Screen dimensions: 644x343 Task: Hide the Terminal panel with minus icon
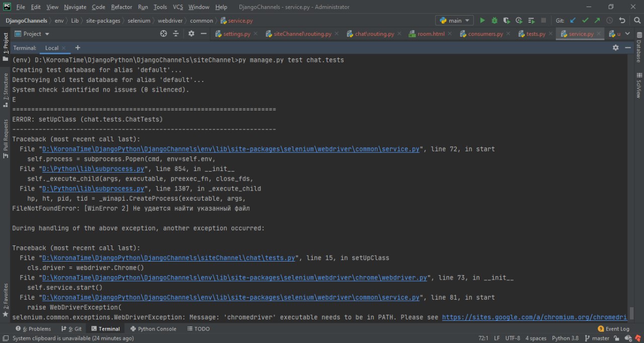pyautogui.click(x=628, y=47)
